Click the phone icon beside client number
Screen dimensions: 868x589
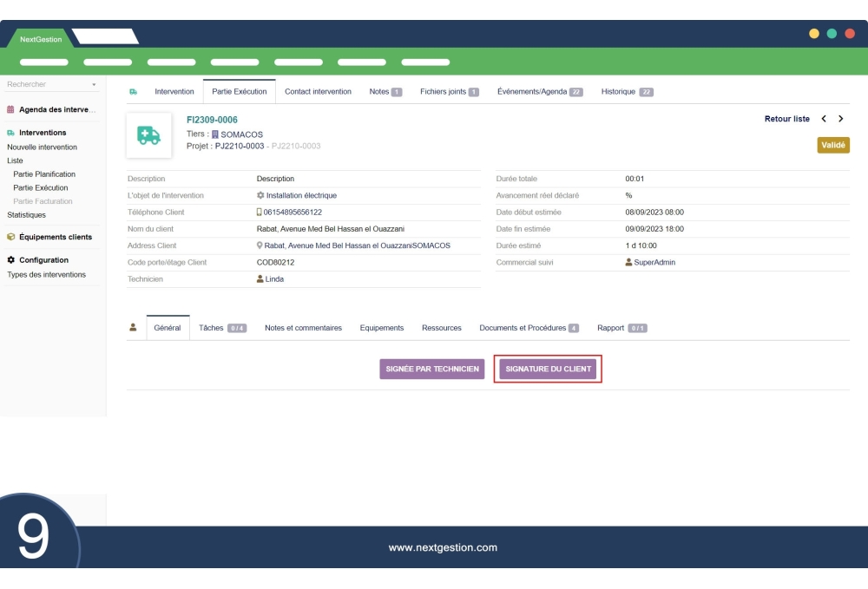coord(259,213)
